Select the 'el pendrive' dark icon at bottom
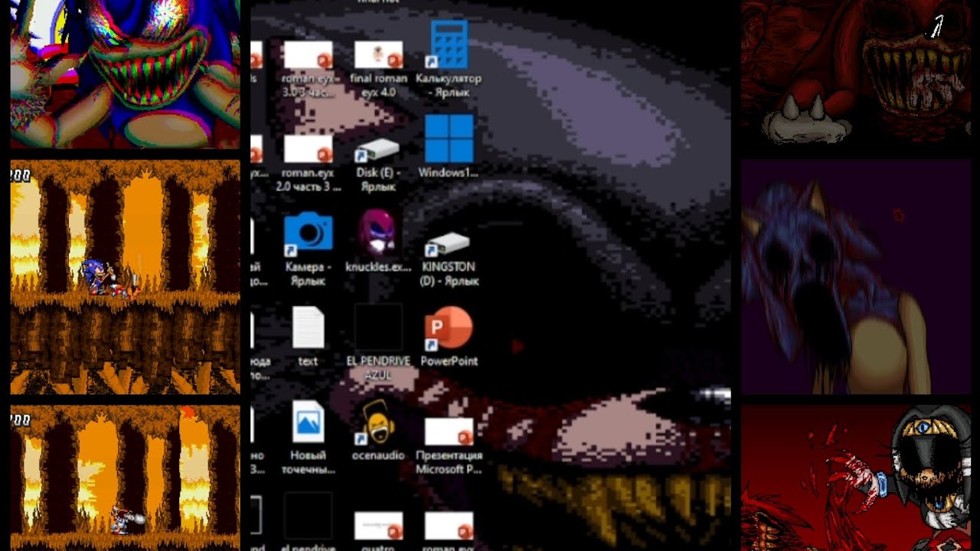Screen dimensions: 980x551 coord(308,522)
